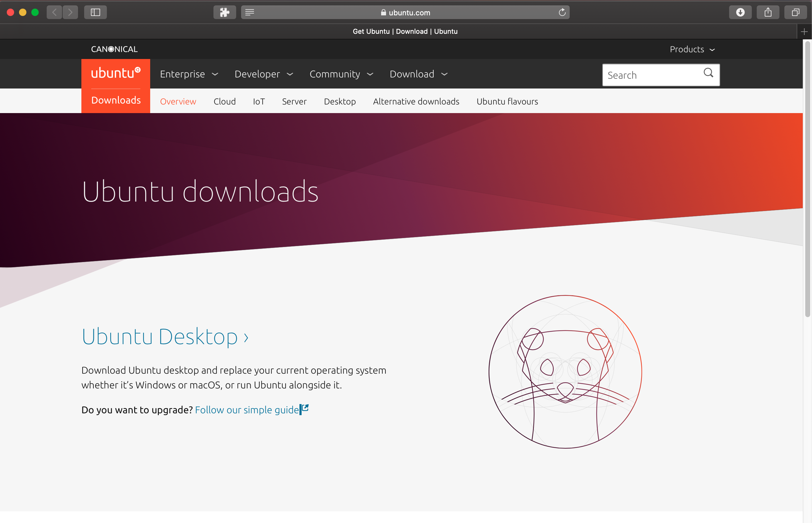Click the ubuntu logo tile
Image resolution: width=812 pixels, height=523 pixels.
(116, 73)
